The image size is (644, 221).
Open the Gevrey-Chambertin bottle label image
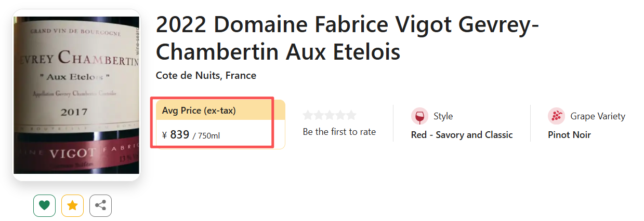pos(76,95)
